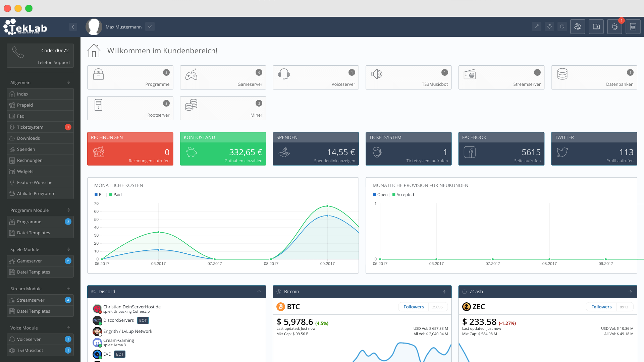Image resolution: width=644 pixels, height=362 pixels.
Task: Open the Faq book icon in the toolbar
Action: (596, 26)
